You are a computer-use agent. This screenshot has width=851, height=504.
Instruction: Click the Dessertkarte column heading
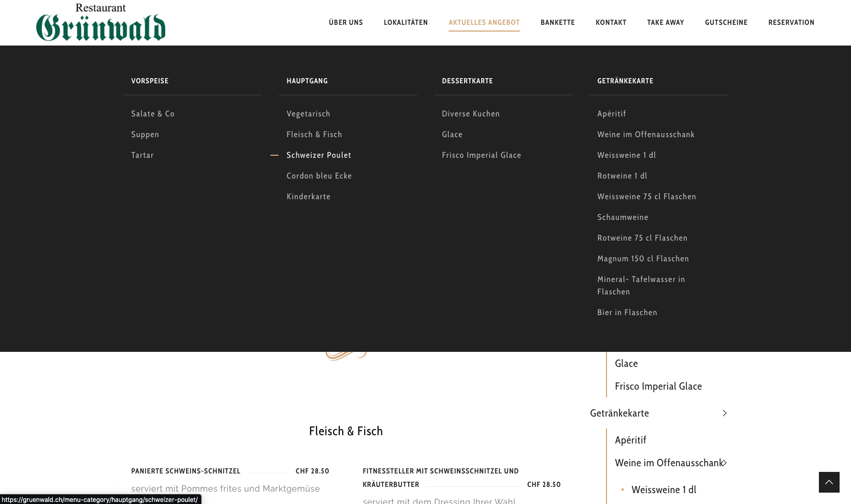coord(467,81)
